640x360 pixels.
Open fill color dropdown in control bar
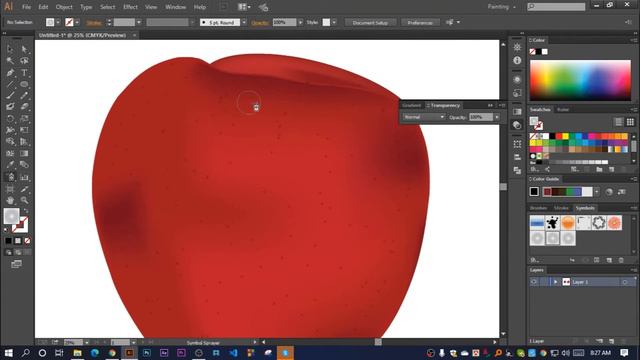click(x=58, y=22)
